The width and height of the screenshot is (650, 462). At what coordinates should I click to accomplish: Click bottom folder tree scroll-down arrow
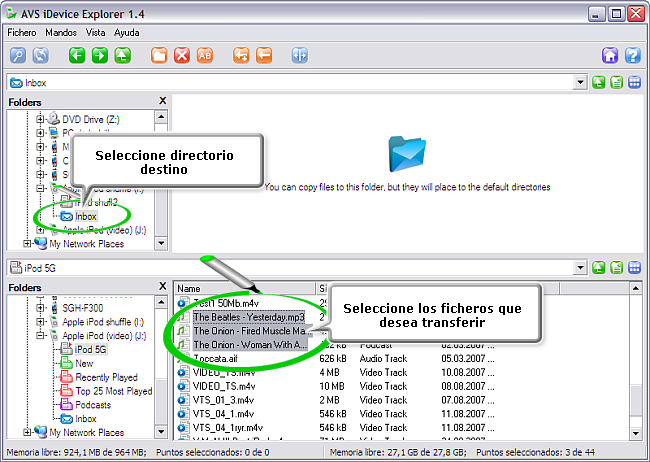click(x=161, y=432)
